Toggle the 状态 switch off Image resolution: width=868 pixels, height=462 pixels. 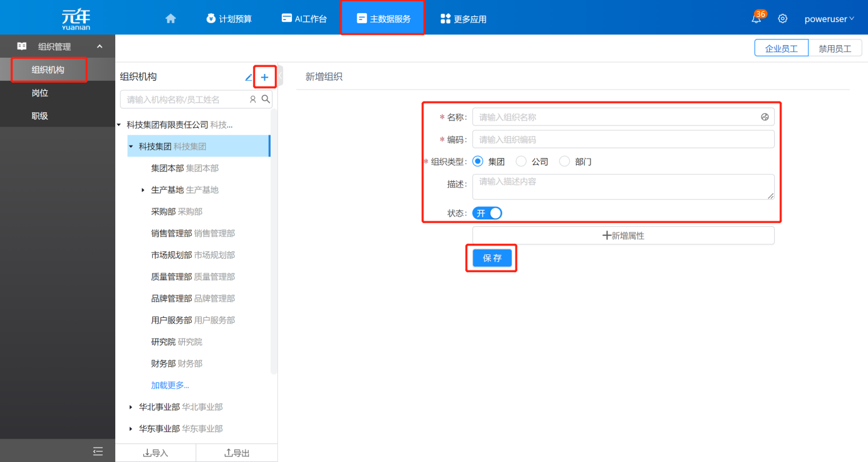pos(487,213)
